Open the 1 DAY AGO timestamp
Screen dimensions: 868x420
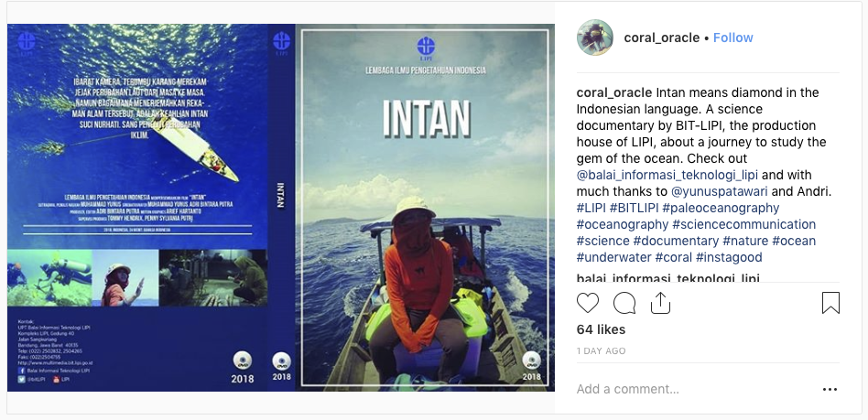[x=601, y=350]
